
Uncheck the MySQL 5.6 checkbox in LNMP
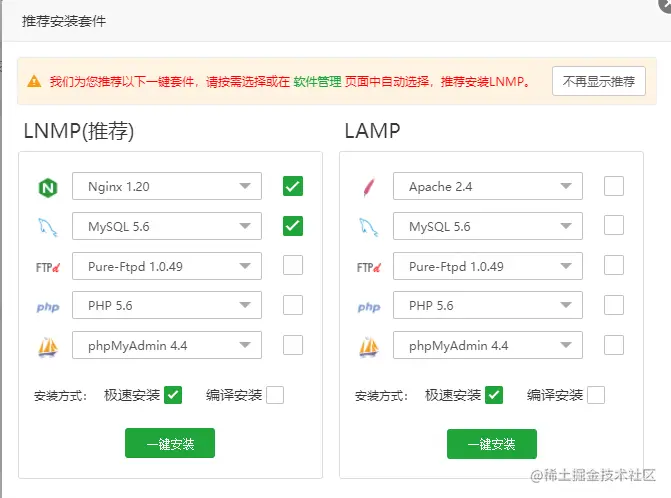293,226
